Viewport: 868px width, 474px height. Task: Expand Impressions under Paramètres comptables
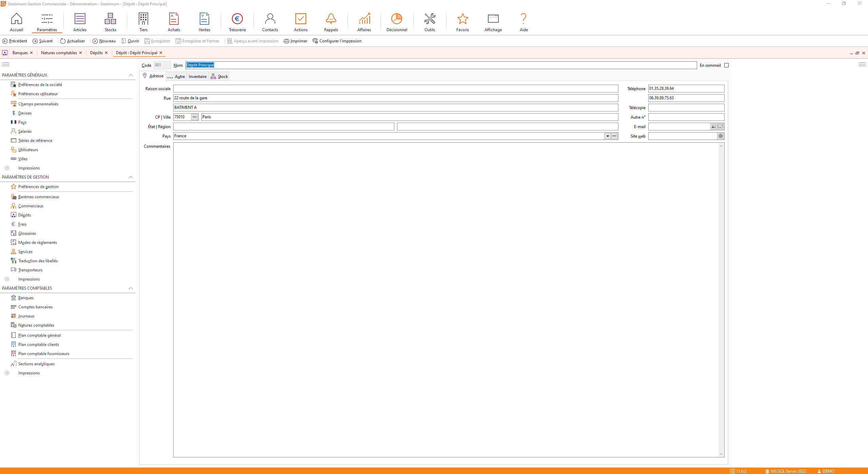pyautogui.click(x=7, y=373)
